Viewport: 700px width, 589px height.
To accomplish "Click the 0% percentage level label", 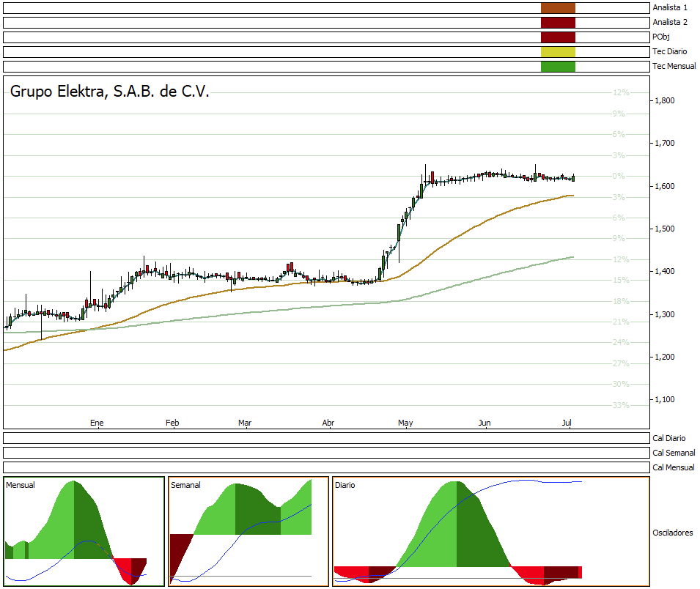I will tap(619, 176).
